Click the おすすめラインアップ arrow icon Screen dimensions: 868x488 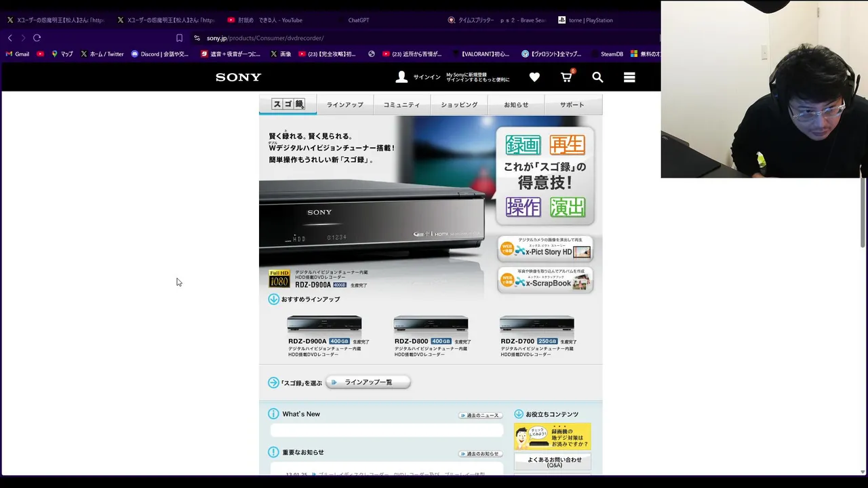tap(274, 299)
